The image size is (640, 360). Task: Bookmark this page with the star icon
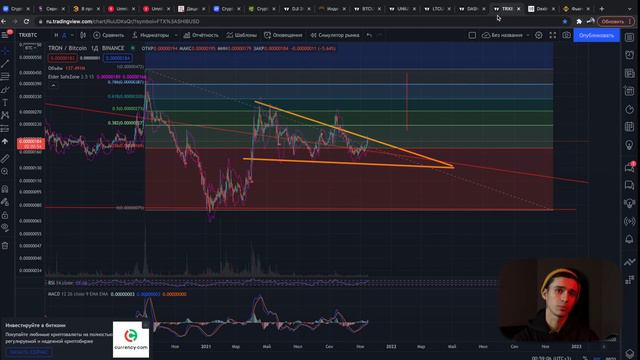point(565,21)
